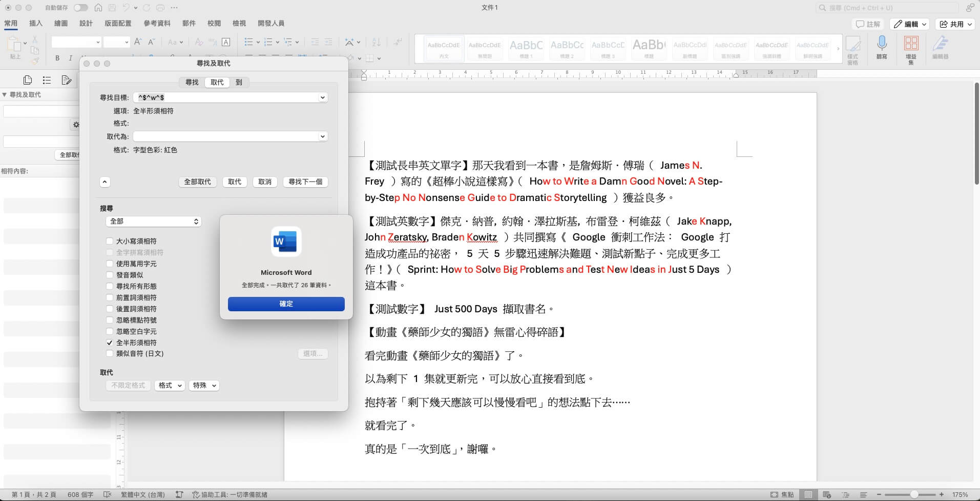Check the 使用萬用字元 checkbox

pyautogui.click(x=109, y=264)
